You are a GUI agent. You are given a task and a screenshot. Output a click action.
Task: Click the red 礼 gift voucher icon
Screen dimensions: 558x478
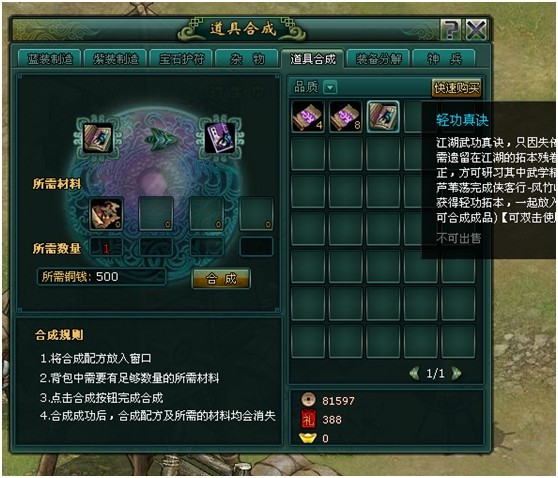click(308, 419)
